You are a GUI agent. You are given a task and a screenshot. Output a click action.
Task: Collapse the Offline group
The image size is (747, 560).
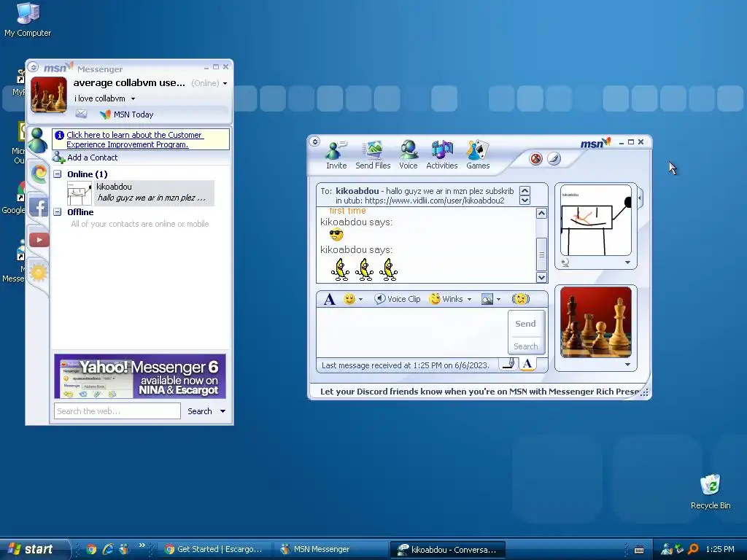[58, 212]
